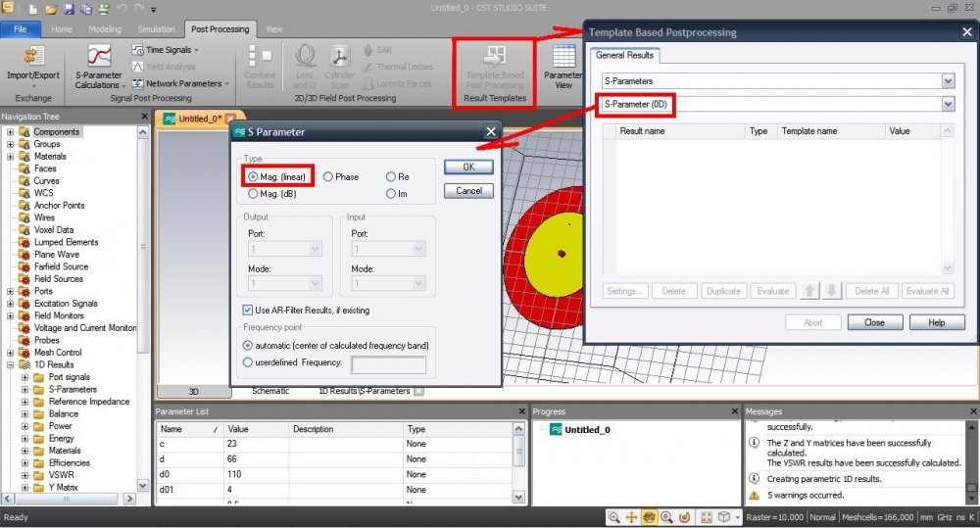Open the S-Parameter (0D) template dropdown

point(948,104)
